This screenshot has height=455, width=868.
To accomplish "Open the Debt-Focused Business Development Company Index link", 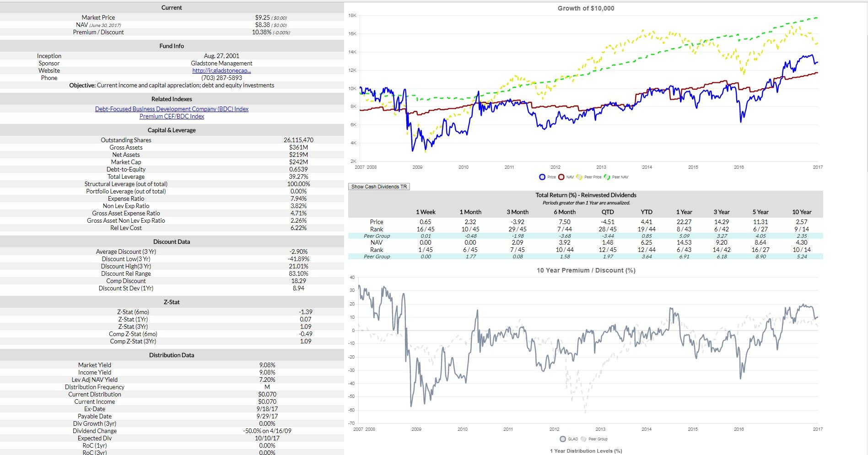I will (x=172, y=109).
